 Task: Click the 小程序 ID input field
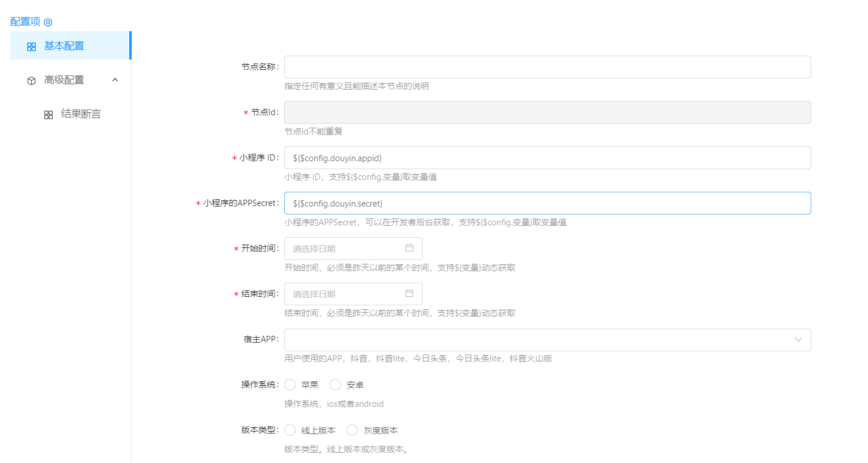tap(547, 158)
